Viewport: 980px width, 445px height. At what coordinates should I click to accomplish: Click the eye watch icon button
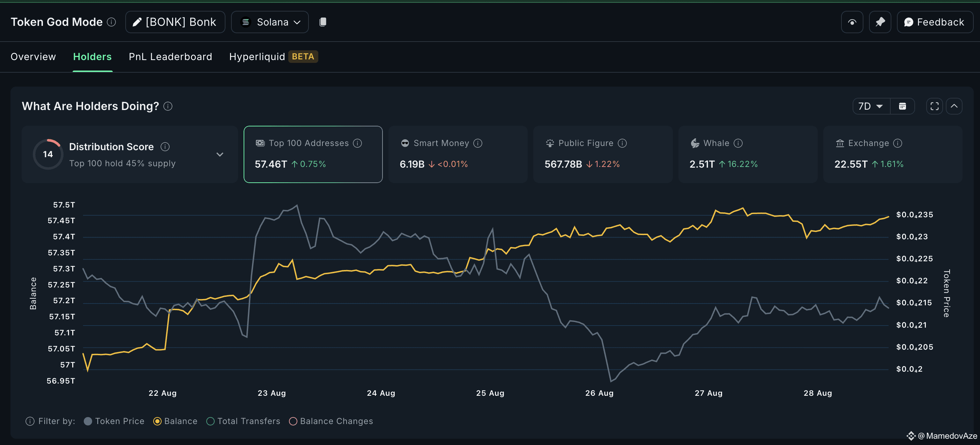[852, 22]
